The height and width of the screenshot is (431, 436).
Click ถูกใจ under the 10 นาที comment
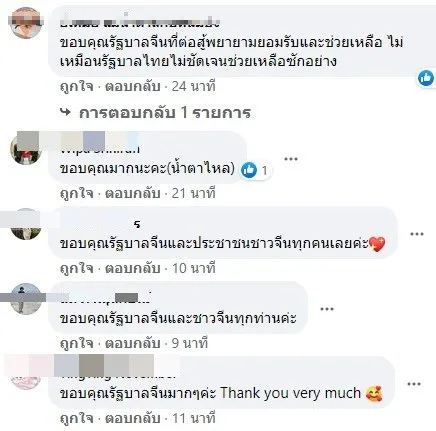77,268
